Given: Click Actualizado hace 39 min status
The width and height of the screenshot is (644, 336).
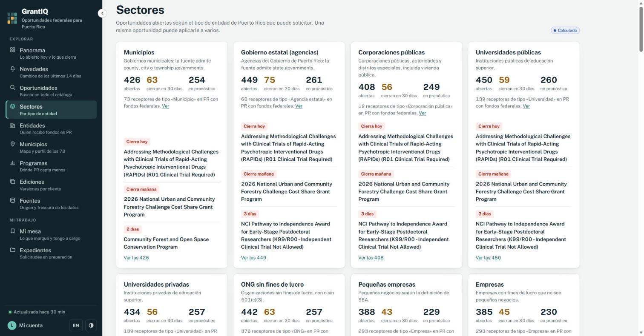Looking at the screenshot, I should (37, 312).
